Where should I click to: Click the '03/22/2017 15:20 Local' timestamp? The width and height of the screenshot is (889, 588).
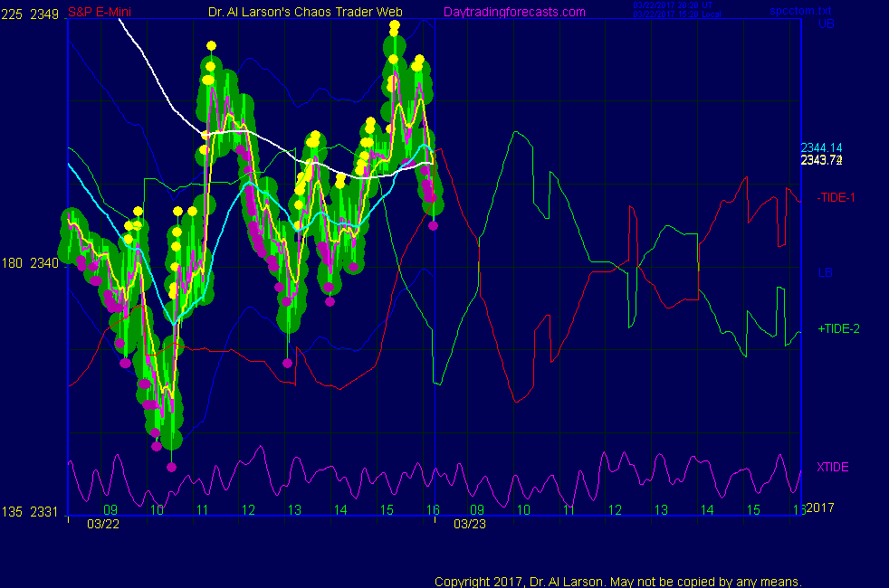[677, 14]
